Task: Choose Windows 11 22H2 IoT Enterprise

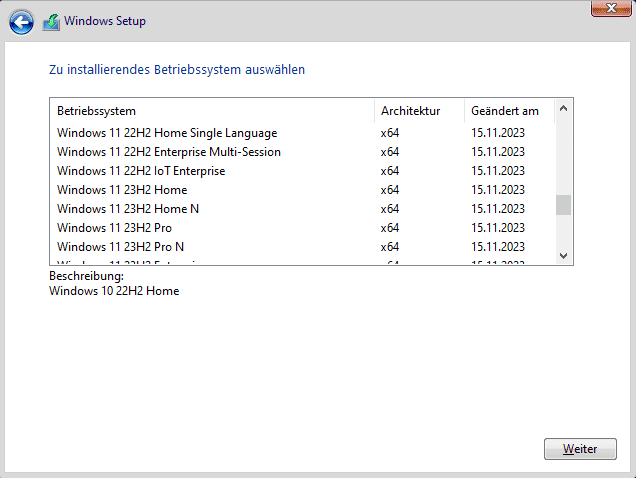Action: [x=302, y=171]
